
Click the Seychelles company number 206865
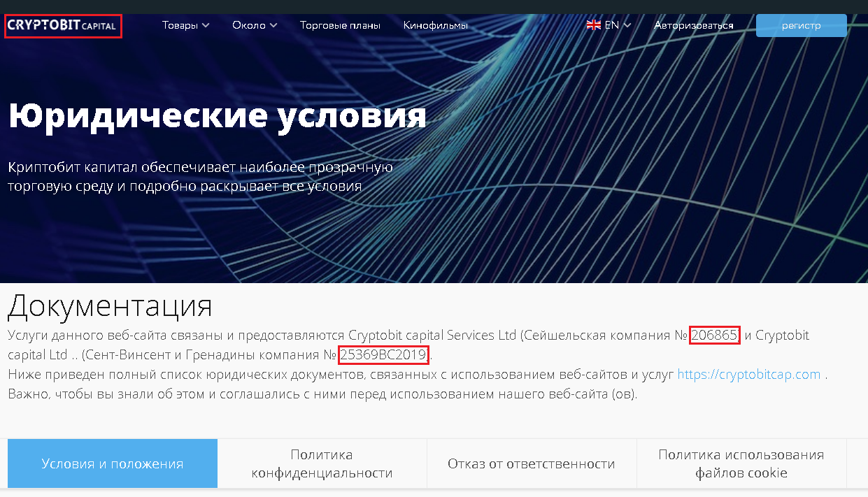(714, 336)
